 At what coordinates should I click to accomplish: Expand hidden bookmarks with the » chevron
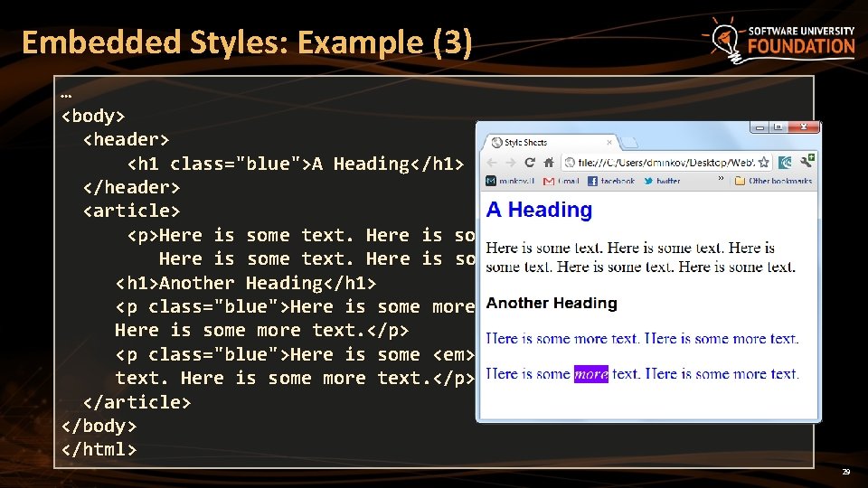click(x=721, y=179)
